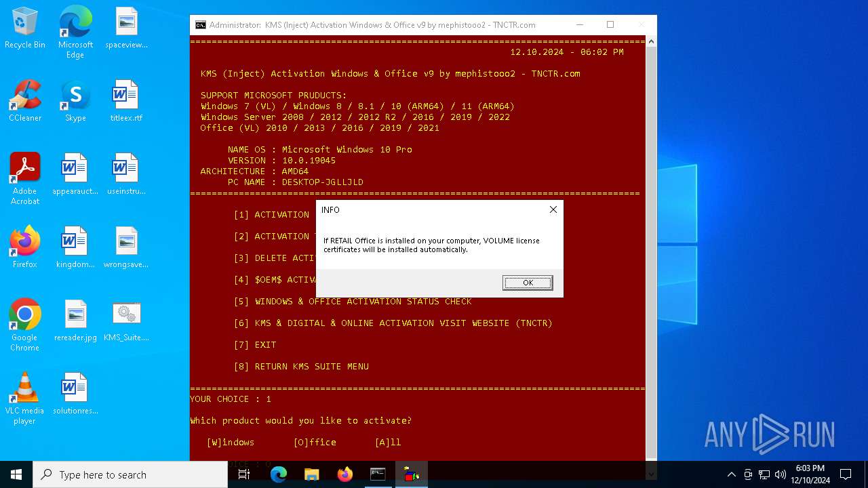Open the volume control tray icon

point(781,474)
